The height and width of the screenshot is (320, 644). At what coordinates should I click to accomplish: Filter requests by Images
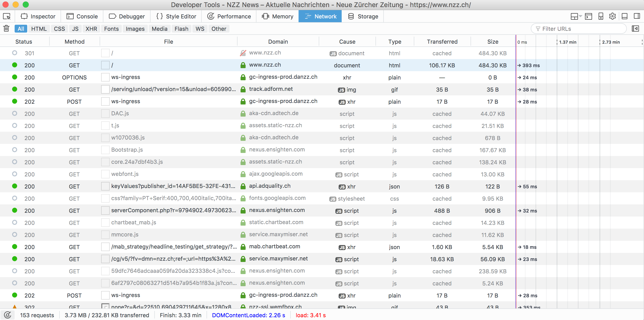point(135,29)
